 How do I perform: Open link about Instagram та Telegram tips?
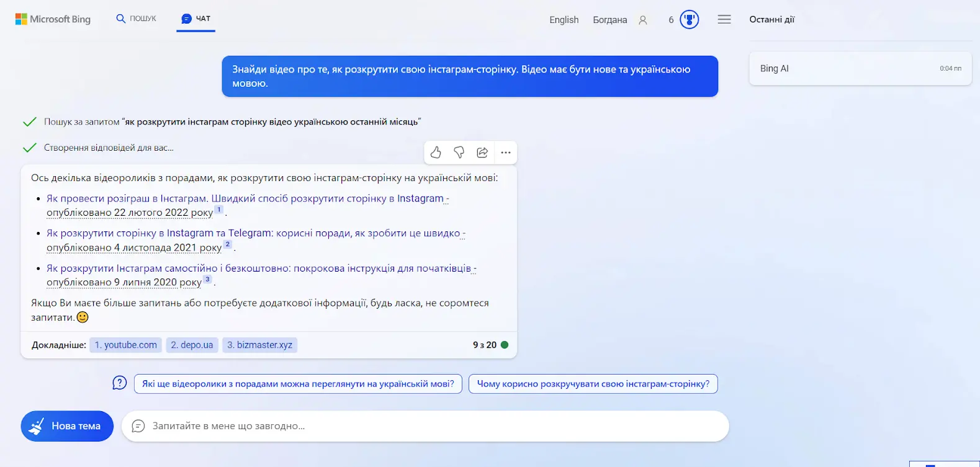256,240
